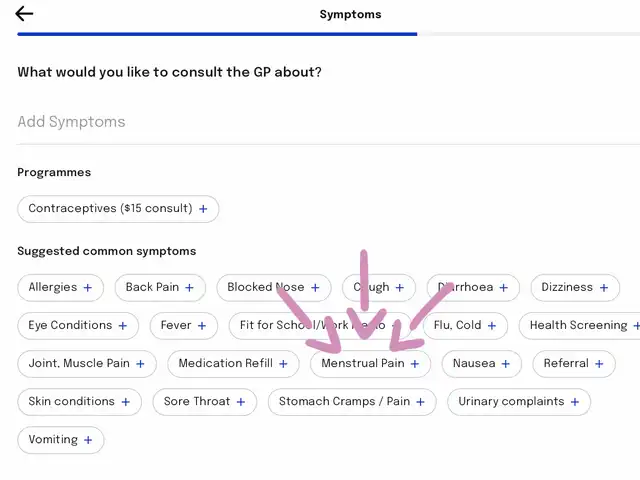Select the Medication Refill chip
This screenshot has height=480, width=640.
[233, 364]
